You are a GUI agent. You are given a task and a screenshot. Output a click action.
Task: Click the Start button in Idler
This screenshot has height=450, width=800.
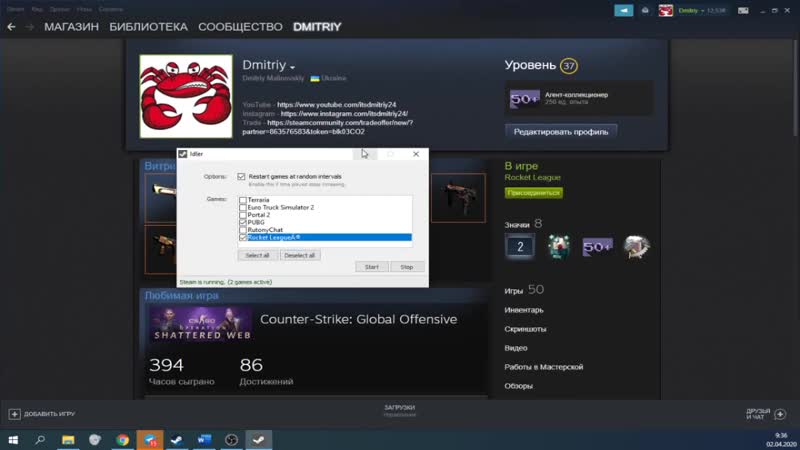tap(371, 267)
